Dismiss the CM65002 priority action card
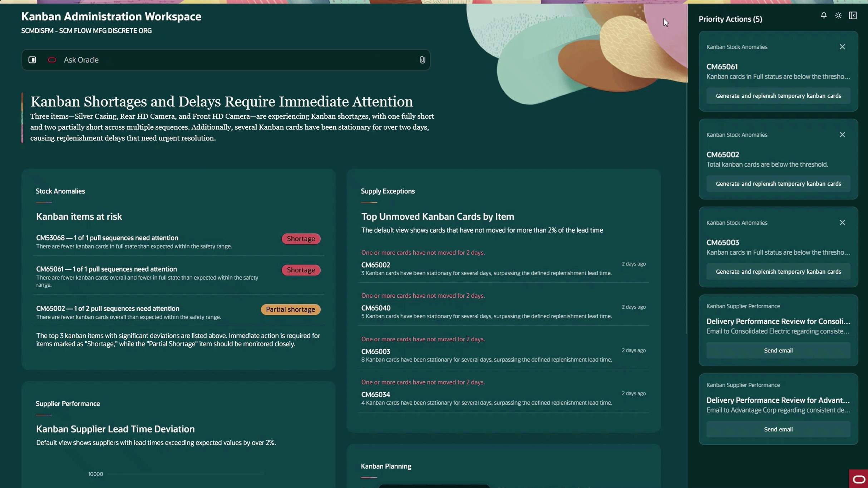This screenshot has height=488, width=868. [x=842, y=135]
